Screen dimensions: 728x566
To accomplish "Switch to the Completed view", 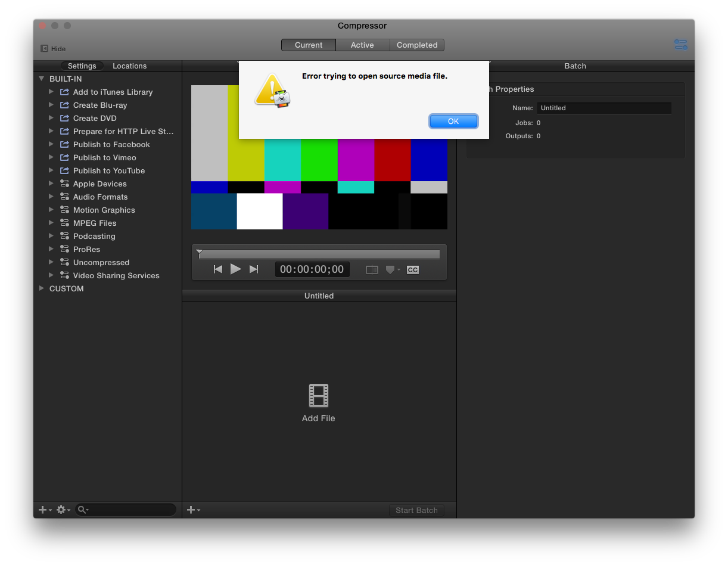I will coord(417,45).
